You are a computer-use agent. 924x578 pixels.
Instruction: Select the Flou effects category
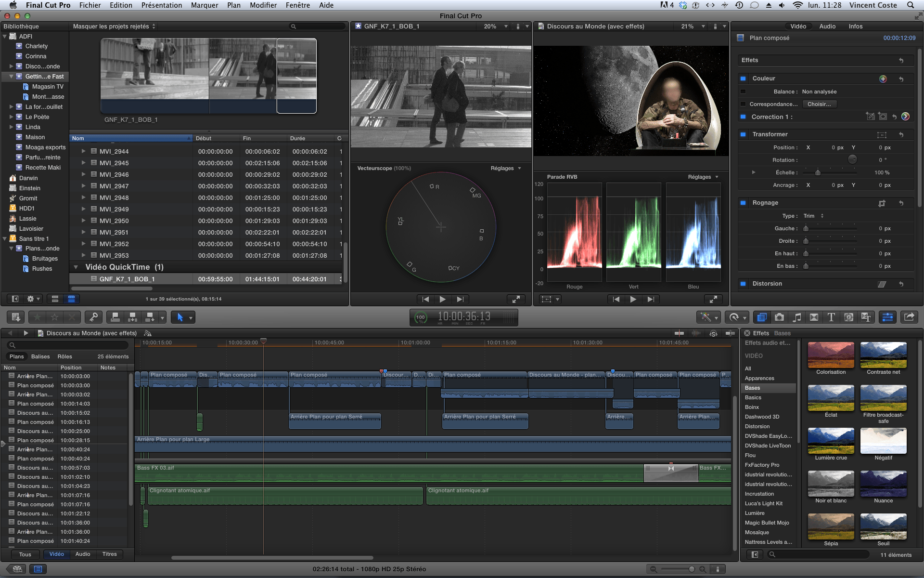pos(750,455)
